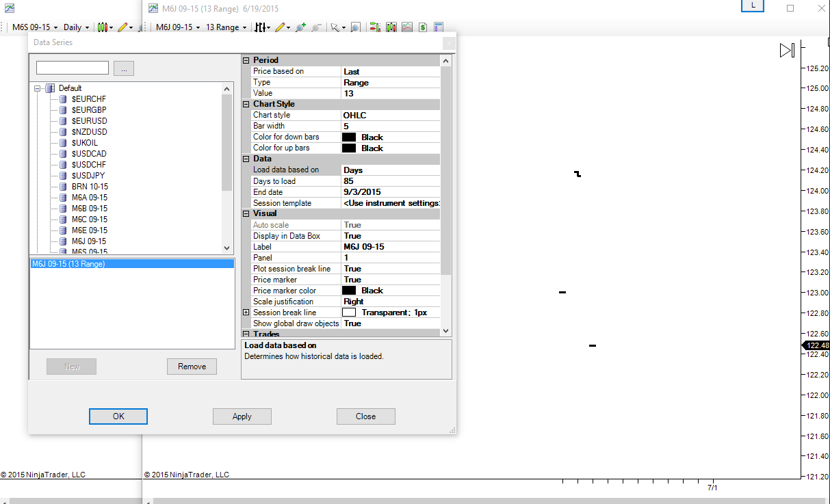
Task: Collapse the Default instrument list tree node
Action: [36, 88]
